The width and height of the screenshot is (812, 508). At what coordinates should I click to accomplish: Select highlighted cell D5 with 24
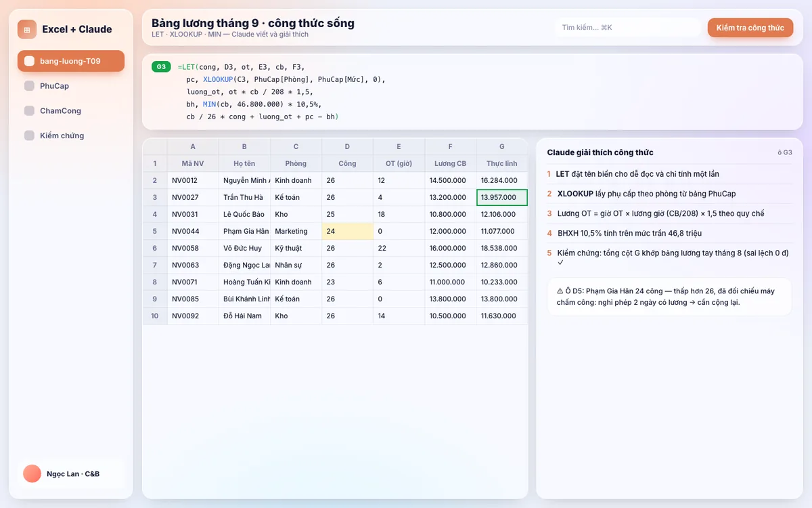347,231
